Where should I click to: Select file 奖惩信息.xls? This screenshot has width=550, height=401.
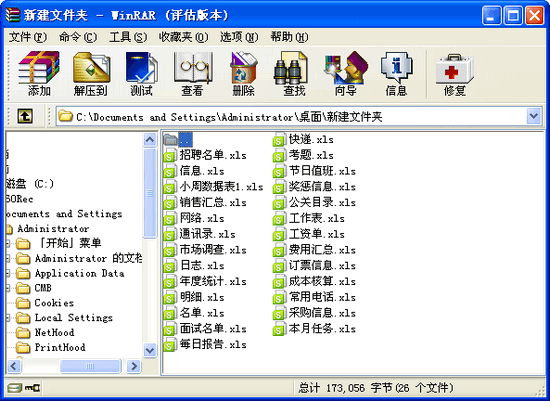point(314,187)
